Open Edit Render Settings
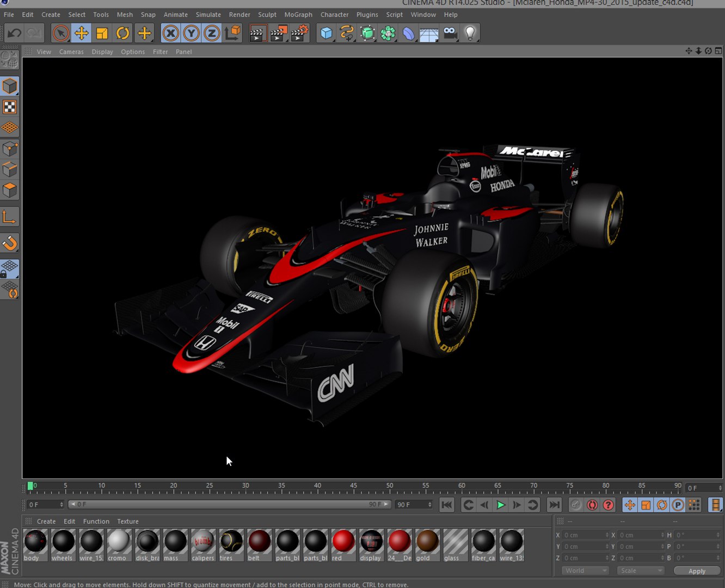The width and height of the screenshot is (725, 588). (x=299, y=33)
